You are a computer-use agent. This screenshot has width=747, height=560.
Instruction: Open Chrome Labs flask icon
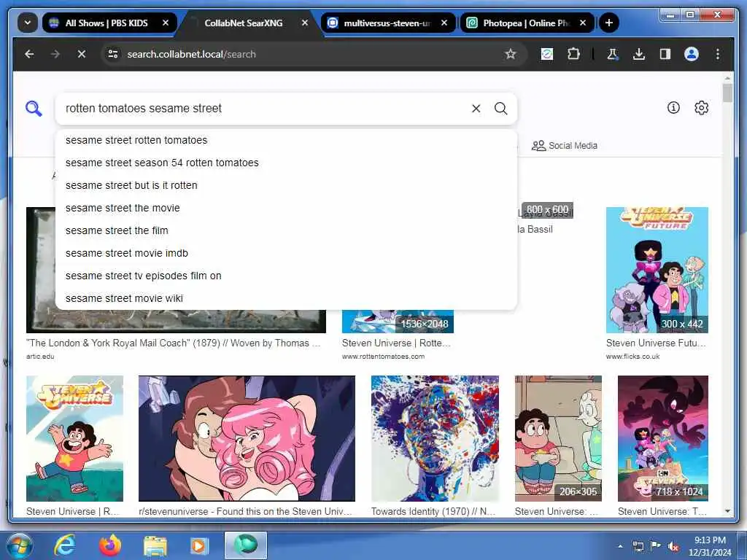[612, 54]
